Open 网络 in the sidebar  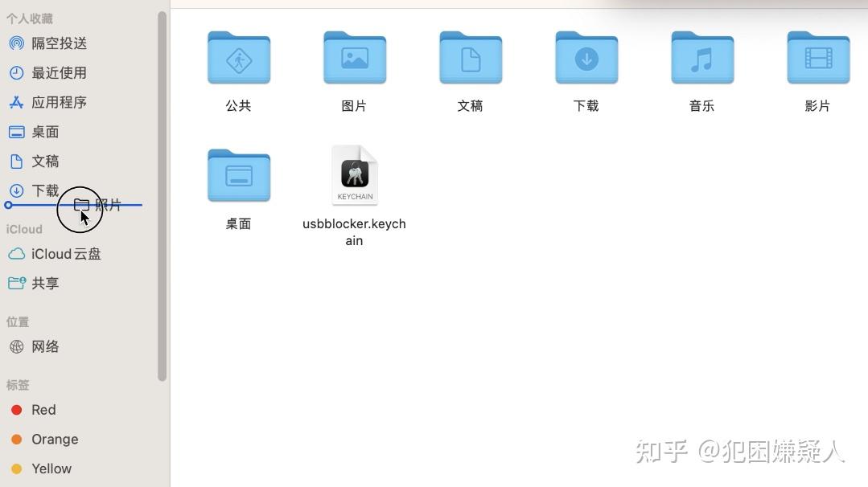45,346
